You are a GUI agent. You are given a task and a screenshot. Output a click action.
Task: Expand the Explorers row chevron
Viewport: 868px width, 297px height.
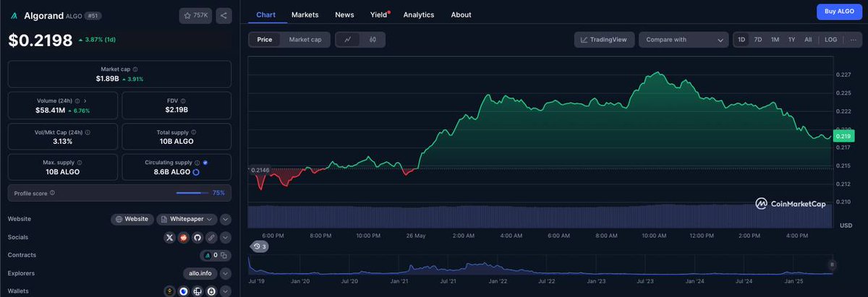coord(226,273)
